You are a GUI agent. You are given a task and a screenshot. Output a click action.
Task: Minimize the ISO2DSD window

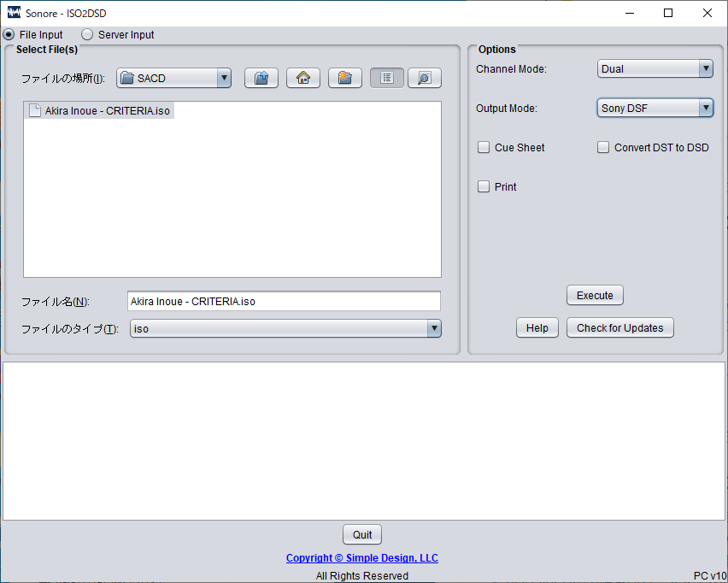click(x=630, y=13)
